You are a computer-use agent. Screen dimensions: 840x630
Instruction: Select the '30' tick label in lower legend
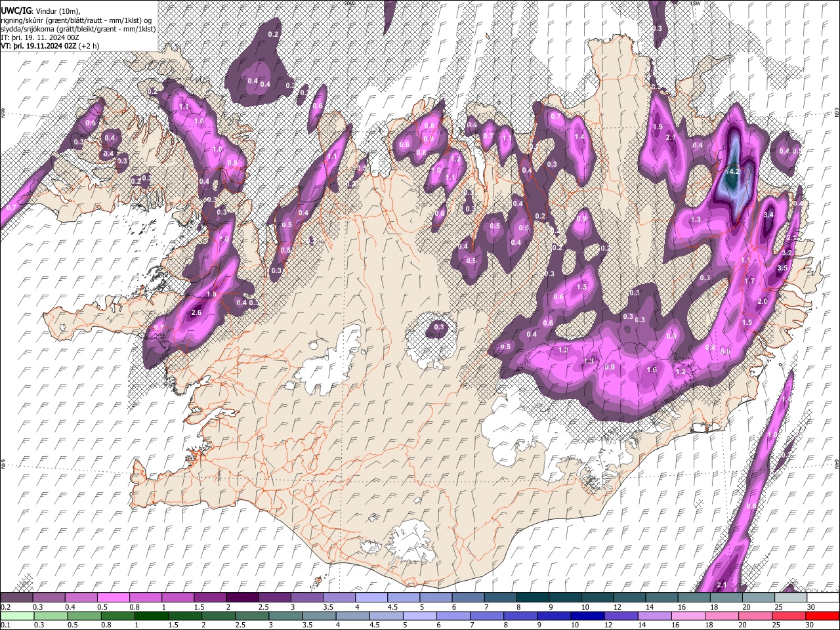(x=810, y=625)
